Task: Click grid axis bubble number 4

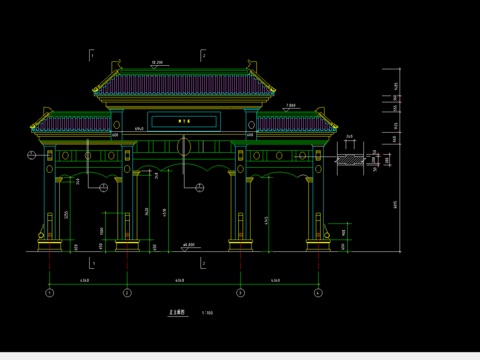Action: point(318,293)
